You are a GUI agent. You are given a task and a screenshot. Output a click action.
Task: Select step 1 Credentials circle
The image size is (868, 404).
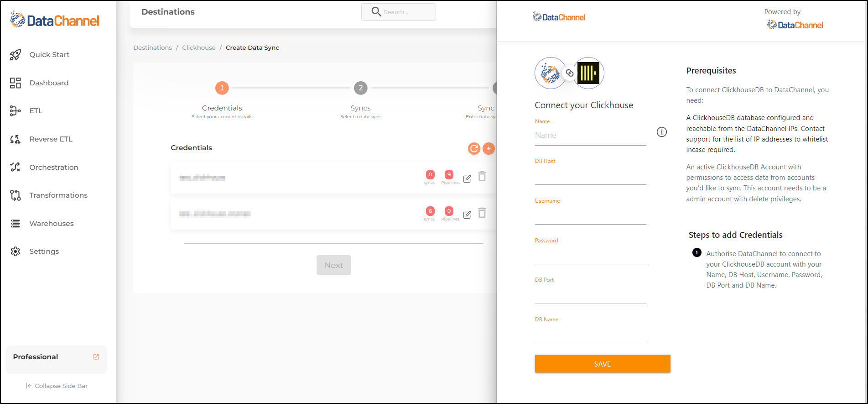pos(222,88)
